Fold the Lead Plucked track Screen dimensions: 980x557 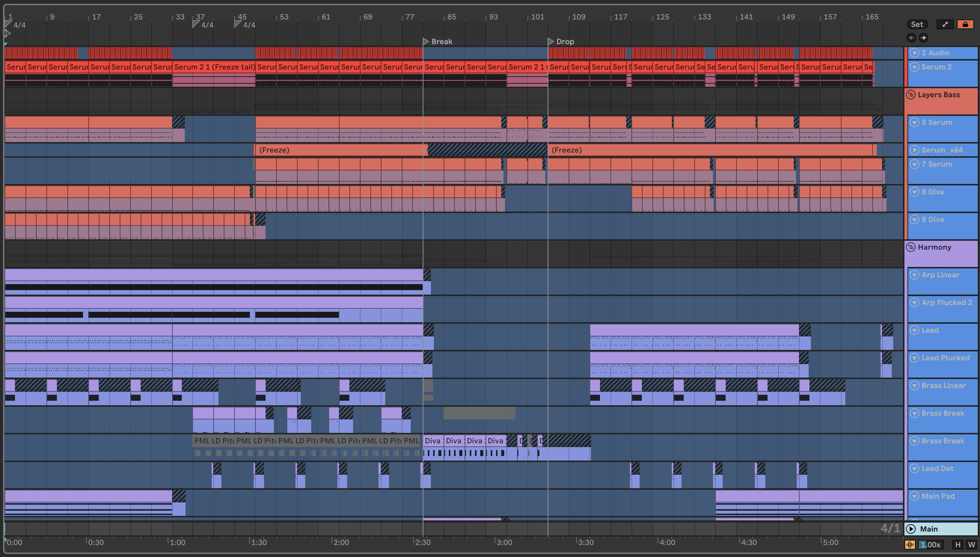pyautogui.click(x=914, y=358)
